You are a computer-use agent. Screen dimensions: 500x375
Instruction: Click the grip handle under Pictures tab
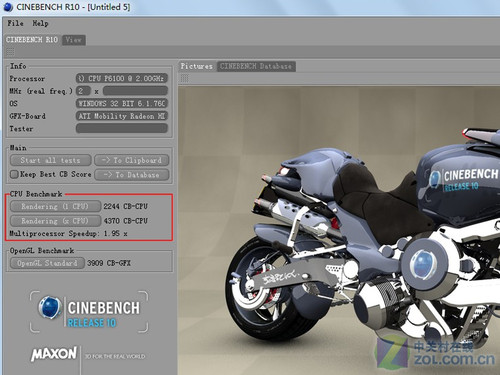pyautogui.click(x=184, y=78)
